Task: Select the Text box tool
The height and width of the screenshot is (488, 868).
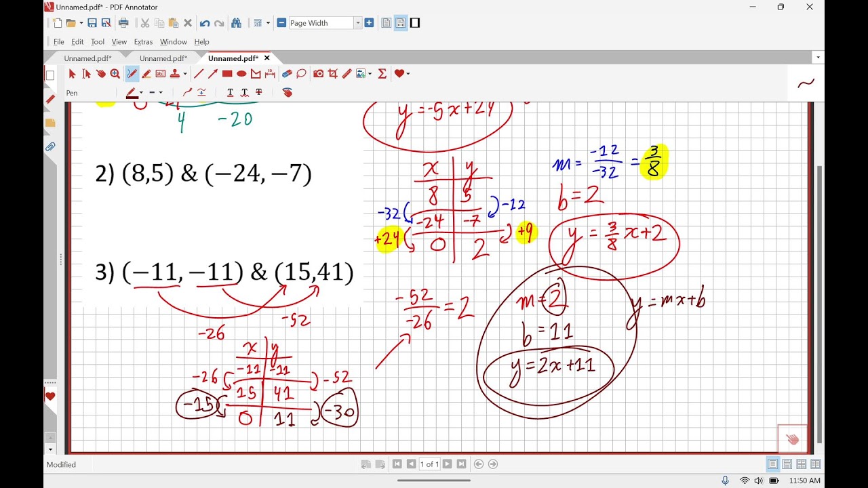Action: 161,74
